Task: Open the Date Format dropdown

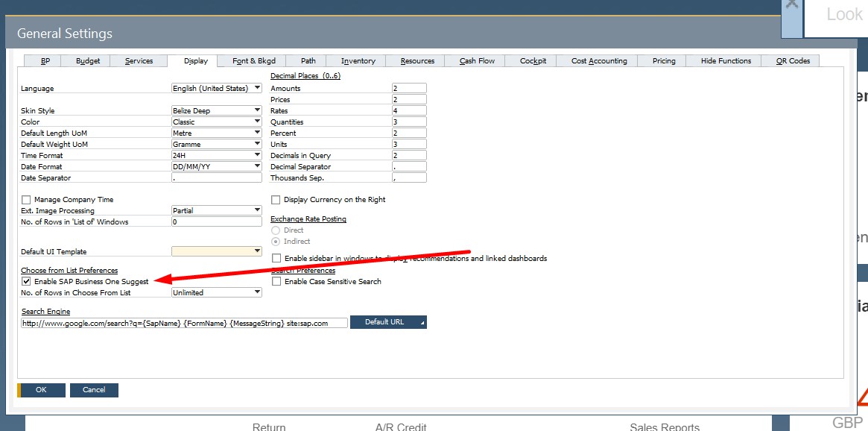Action: [256, 166]
